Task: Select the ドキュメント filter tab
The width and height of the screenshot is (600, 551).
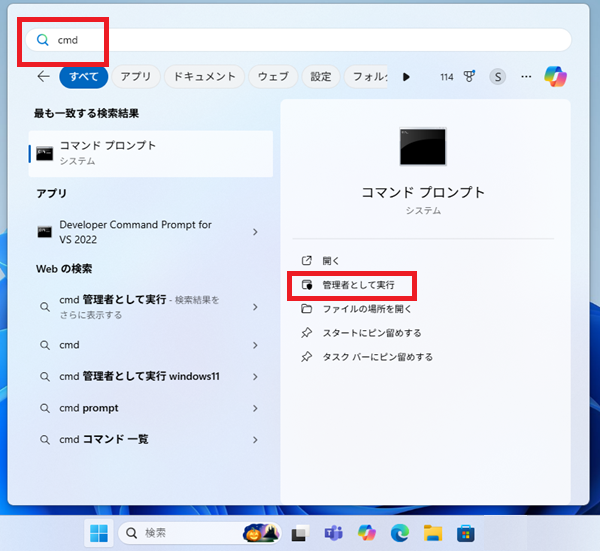Action: [204, 77]
